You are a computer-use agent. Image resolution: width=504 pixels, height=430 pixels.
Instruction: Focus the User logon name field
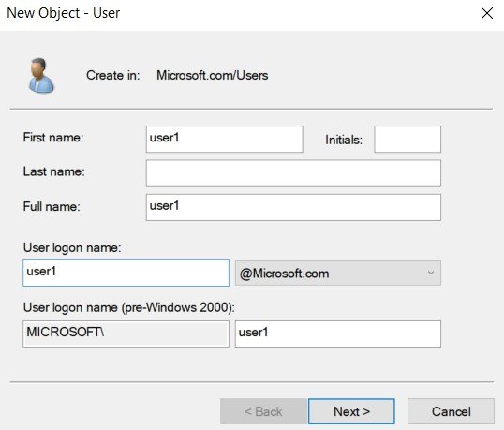pyautogui.click(x=126, y=273)
